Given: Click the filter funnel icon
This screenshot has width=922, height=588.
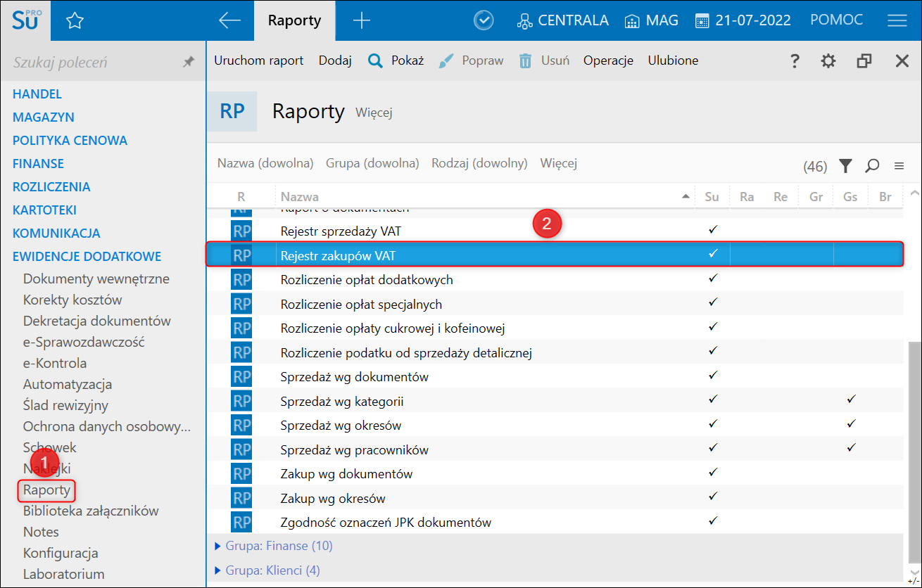Looking at the screenshot, I should click(845, 166).
